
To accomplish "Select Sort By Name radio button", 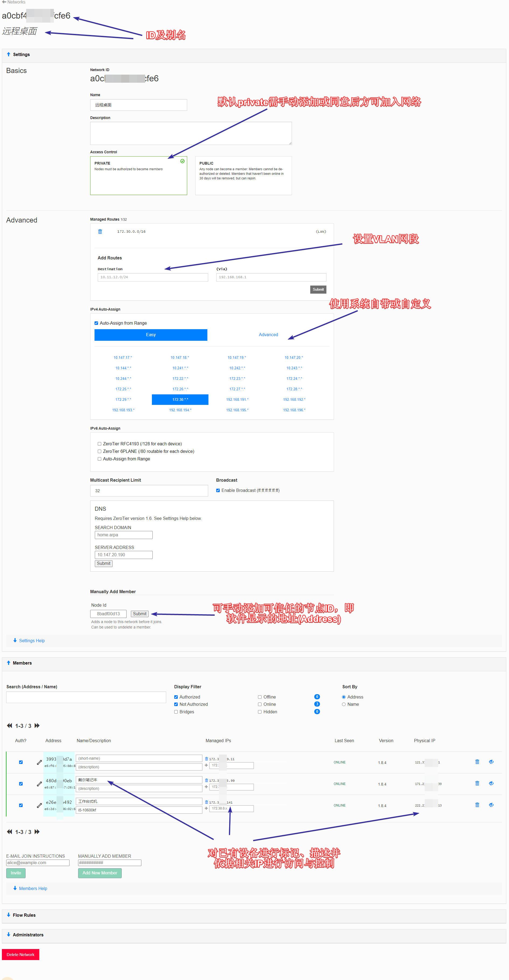I will [344, 704].
